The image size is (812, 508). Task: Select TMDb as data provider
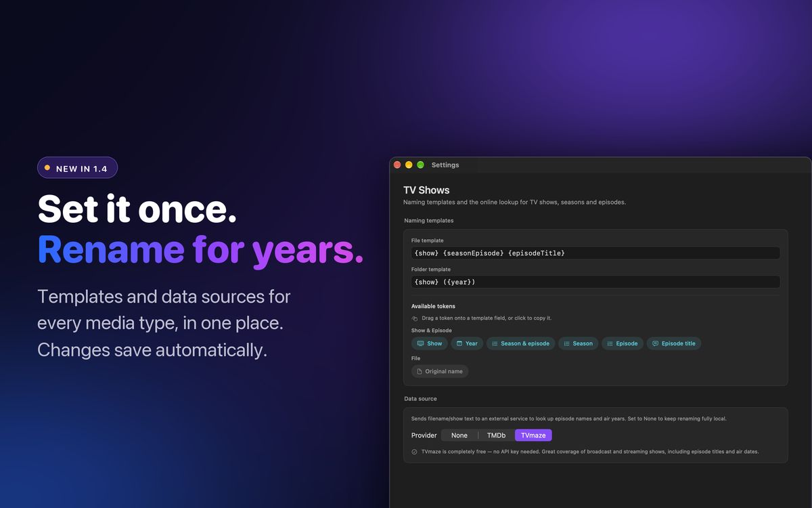pos(497,436)
